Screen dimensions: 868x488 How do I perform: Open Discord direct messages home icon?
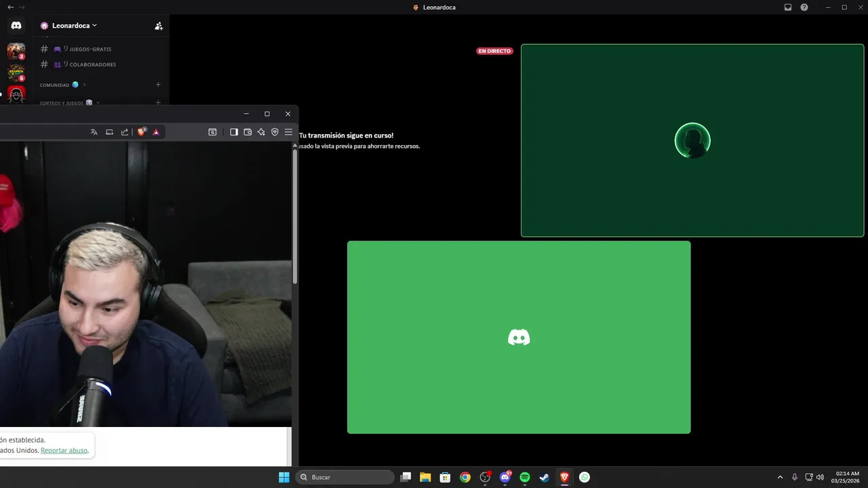pyautogui.click(x=16, y=26)
